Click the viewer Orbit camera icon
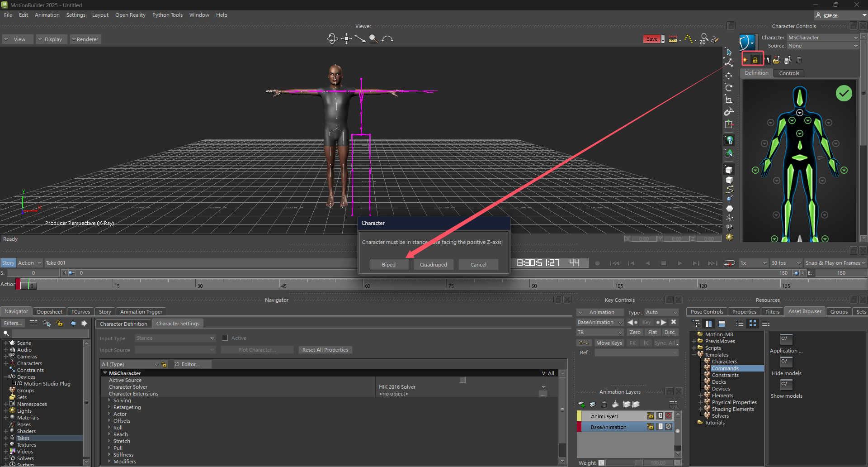The height and width of the screenshot is (467, 868). coord(332,39)
